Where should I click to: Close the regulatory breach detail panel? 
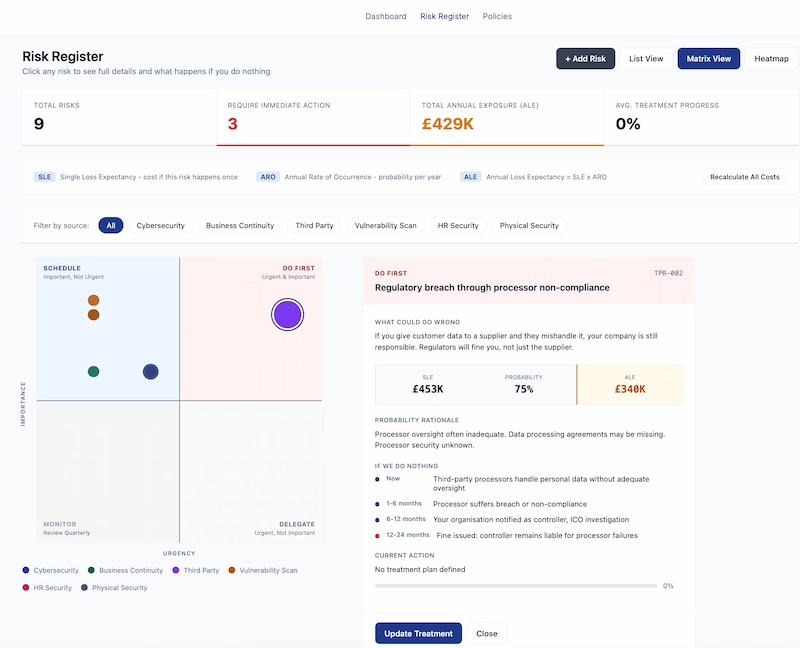(x=487, y=633)
